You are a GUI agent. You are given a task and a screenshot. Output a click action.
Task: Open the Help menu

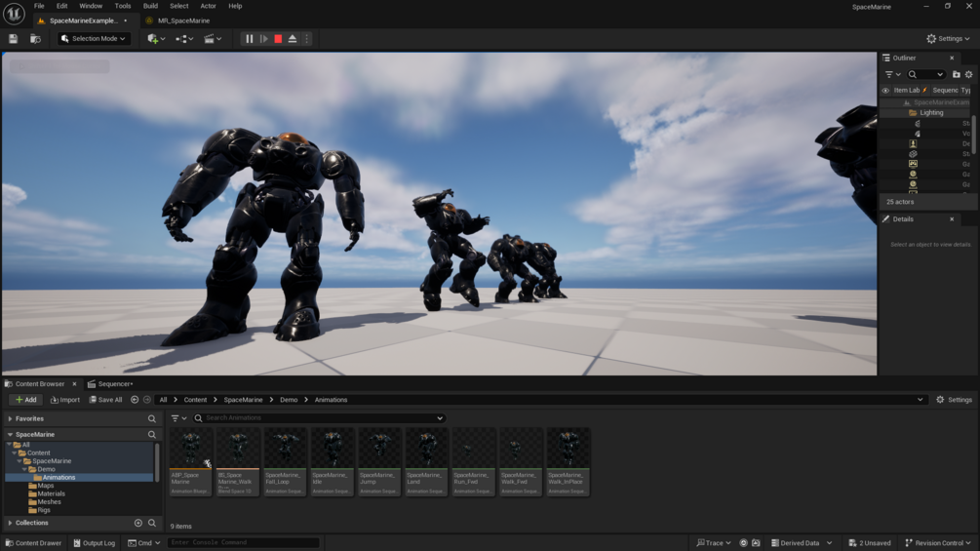[235, 6]
